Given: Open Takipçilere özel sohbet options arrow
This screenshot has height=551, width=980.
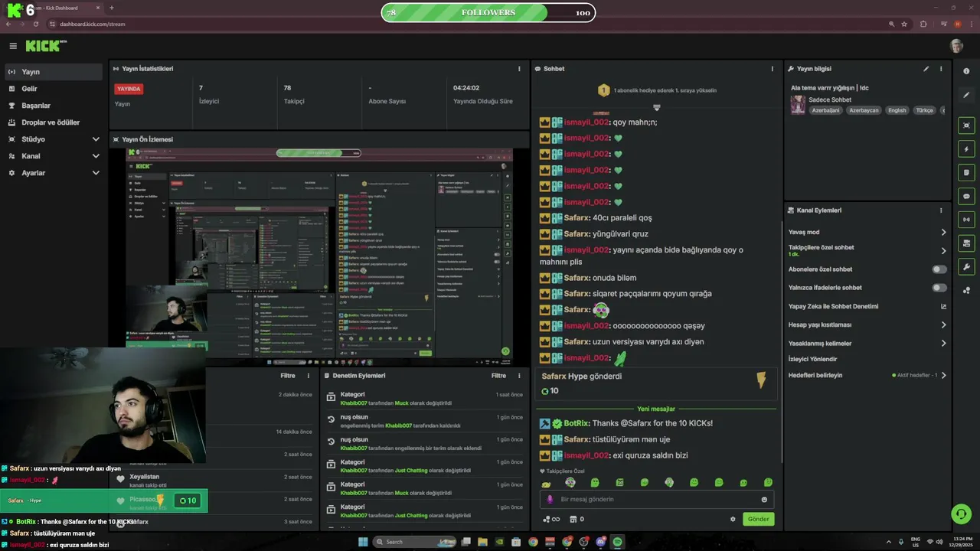Looking at the screenshot, I should click(x=943, y=251).
